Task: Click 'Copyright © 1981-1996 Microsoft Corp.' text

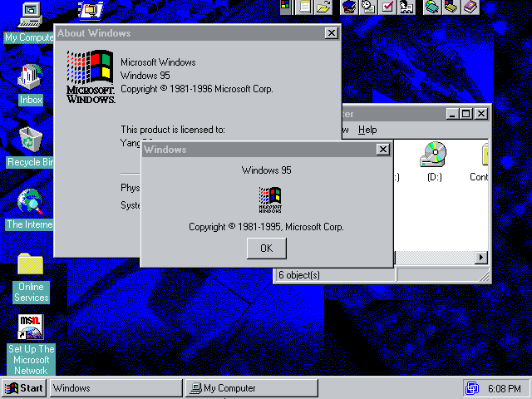Action: (x=197, y=89)
